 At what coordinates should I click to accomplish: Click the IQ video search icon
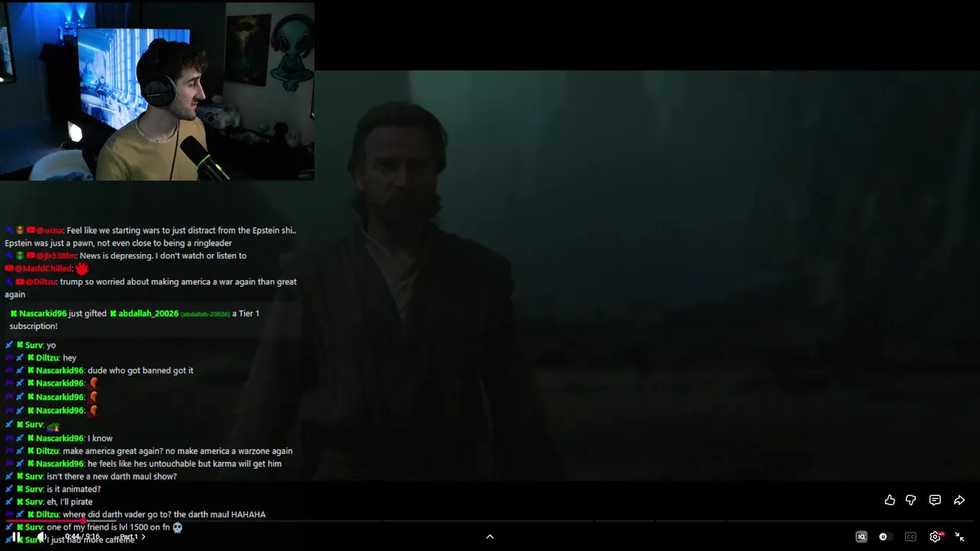point(861,536)
